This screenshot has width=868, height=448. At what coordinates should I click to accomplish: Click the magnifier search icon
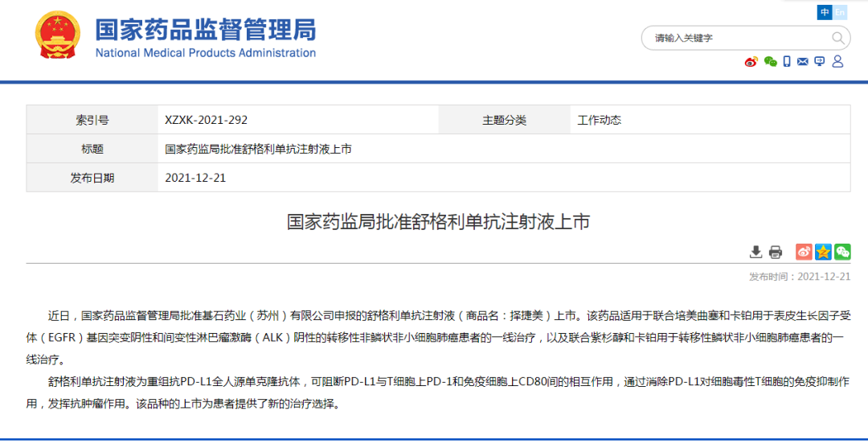[837, 38]
